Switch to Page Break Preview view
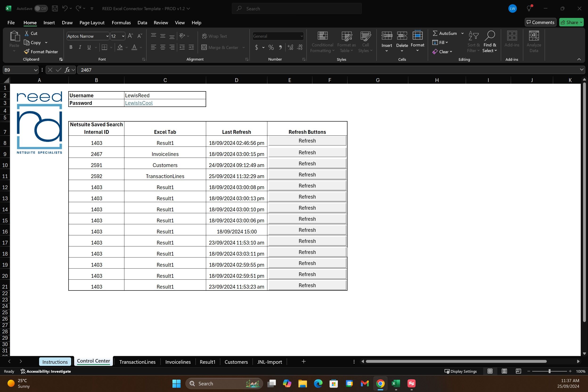 point(519,371)
